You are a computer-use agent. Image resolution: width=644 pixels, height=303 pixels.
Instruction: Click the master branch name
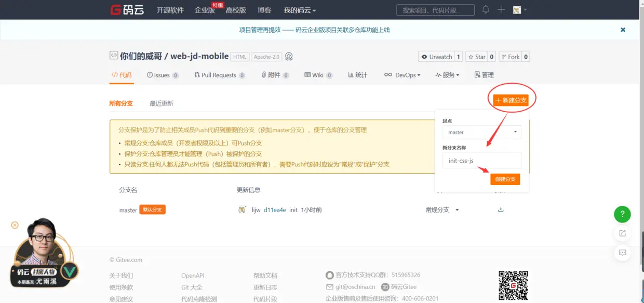point(128,210)
